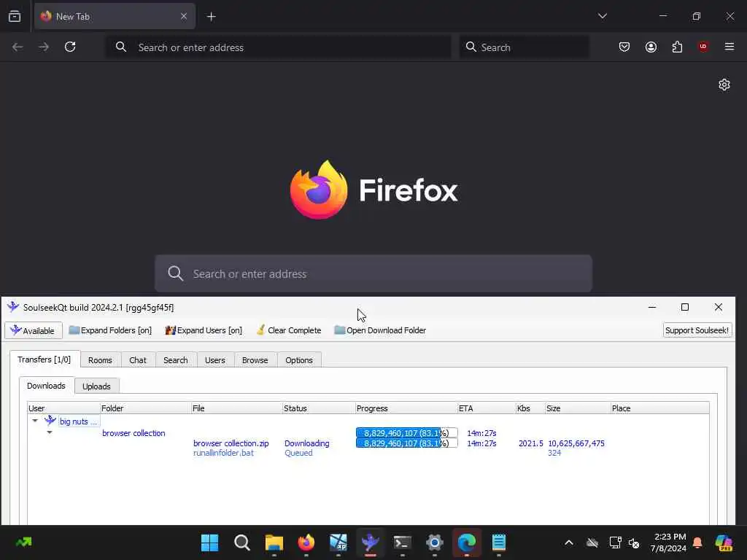Sort transfers by Place column header

659,408
